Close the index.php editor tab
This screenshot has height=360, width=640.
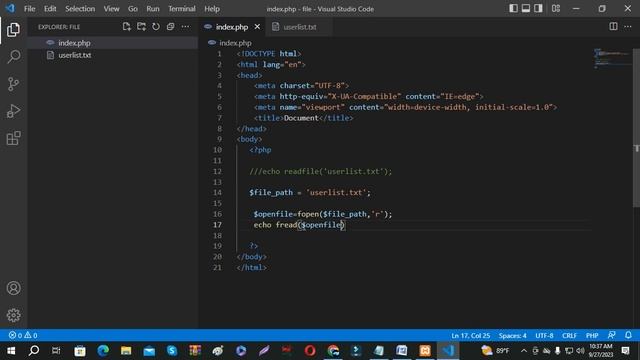click(257, 27)
